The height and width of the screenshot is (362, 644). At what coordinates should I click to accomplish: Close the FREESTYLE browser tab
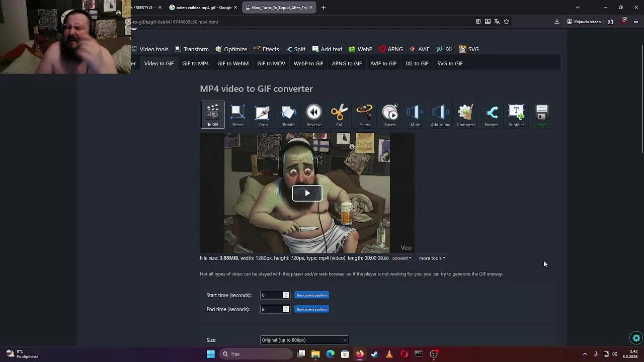point(160,8)
